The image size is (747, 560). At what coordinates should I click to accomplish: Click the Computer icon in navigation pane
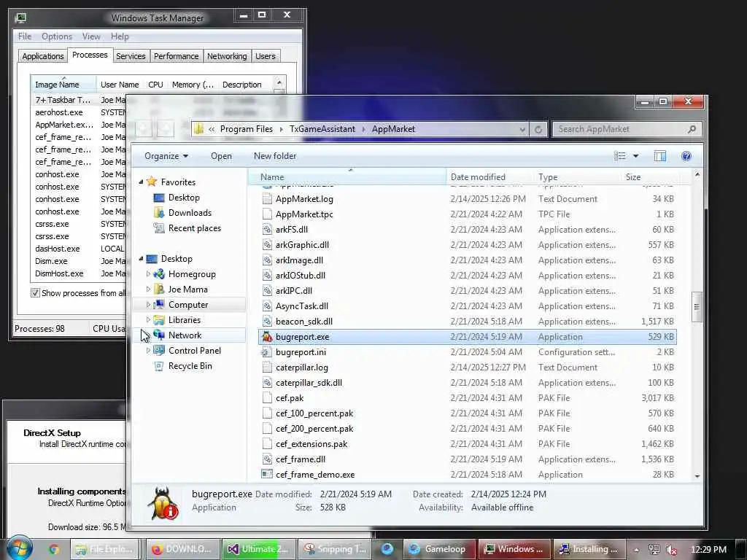coord(158,304)
